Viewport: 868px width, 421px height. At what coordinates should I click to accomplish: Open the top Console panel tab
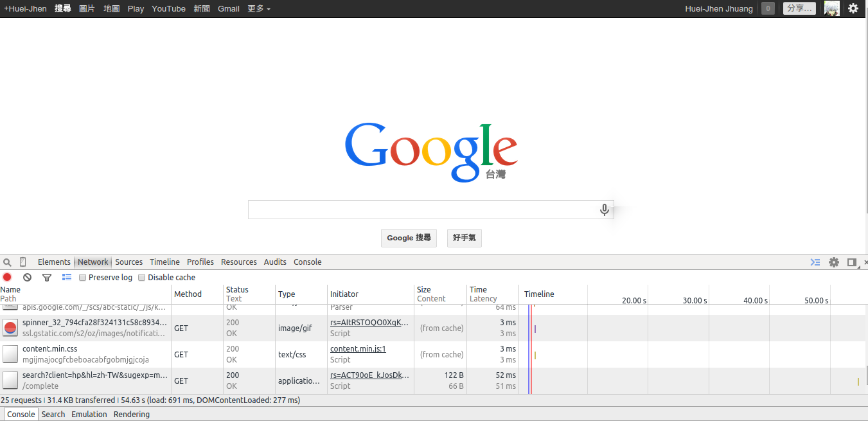[308, 262]
